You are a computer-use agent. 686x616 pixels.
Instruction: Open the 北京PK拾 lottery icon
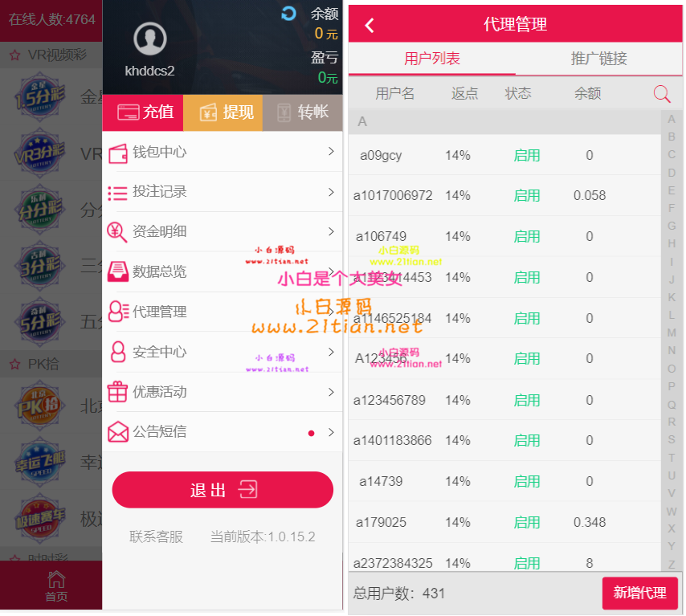[x=39, y=406]
